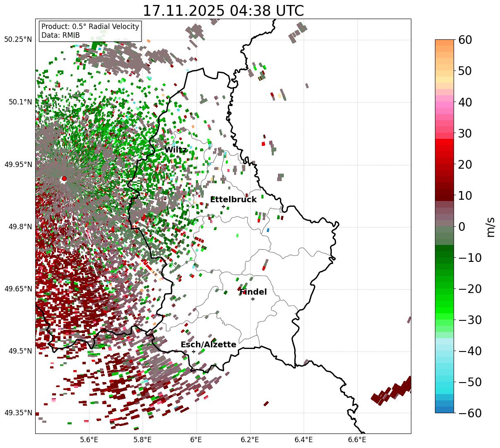Click the colorbar label −30
This screenshot has height=448, width=500.
click(x=470, y=320)
